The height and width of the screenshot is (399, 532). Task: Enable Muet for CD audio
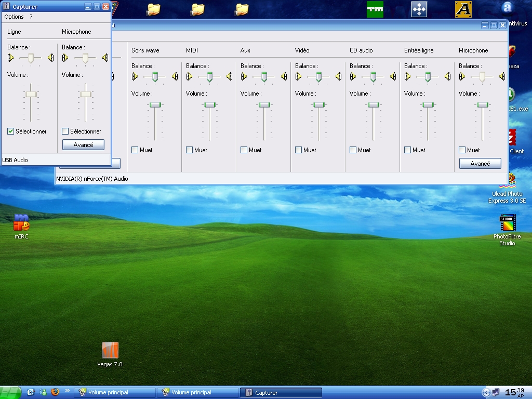point(353,150)
